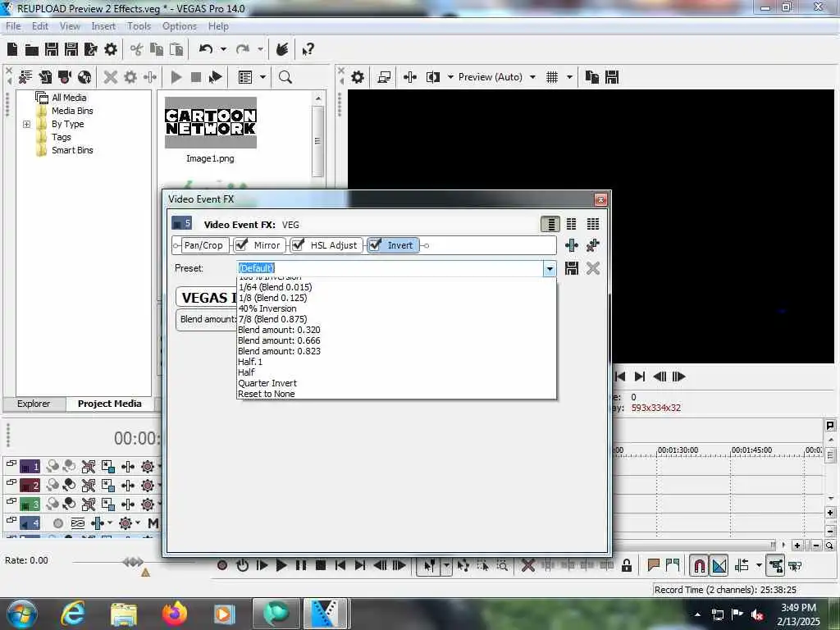Create a new project with New icon
840x630 pixels.
12,49
